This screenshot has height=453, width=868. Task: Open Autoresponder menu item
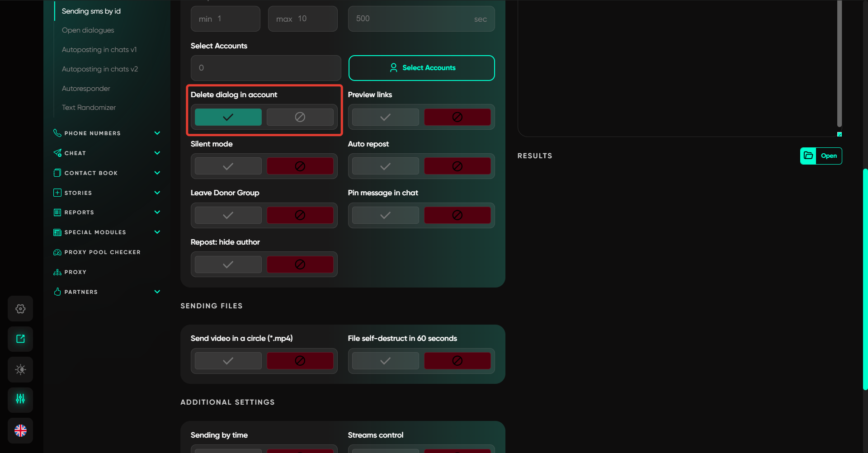pyautogui.click(x=86, y=89)
